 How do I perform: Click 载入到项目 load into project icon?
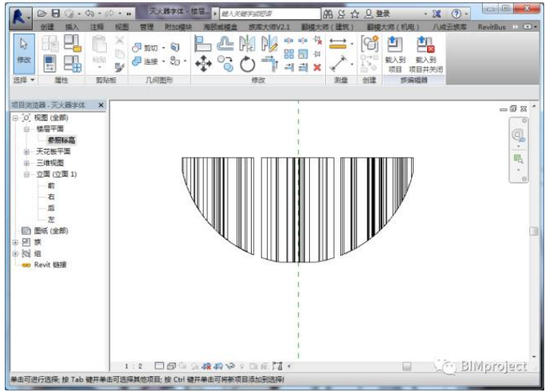click(394, 53)
